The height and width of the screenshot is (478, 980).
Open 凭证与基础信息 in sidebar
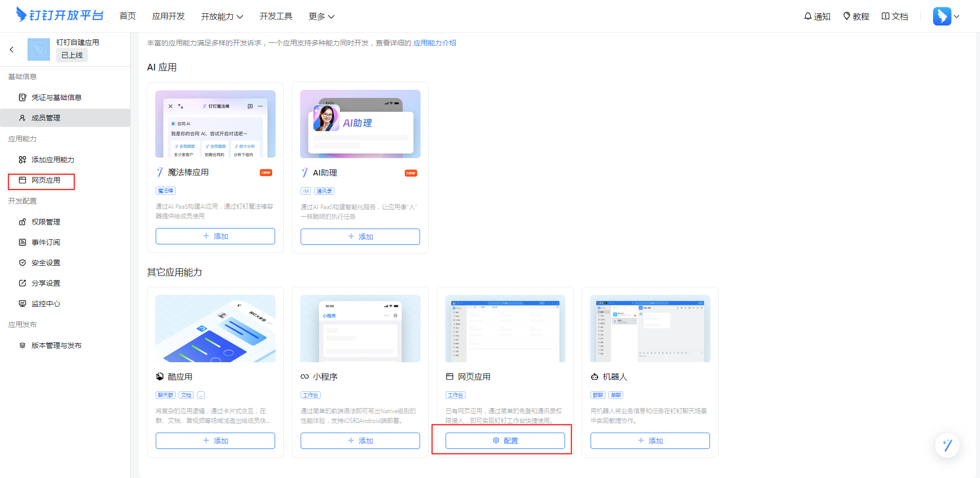coord(65,97)
